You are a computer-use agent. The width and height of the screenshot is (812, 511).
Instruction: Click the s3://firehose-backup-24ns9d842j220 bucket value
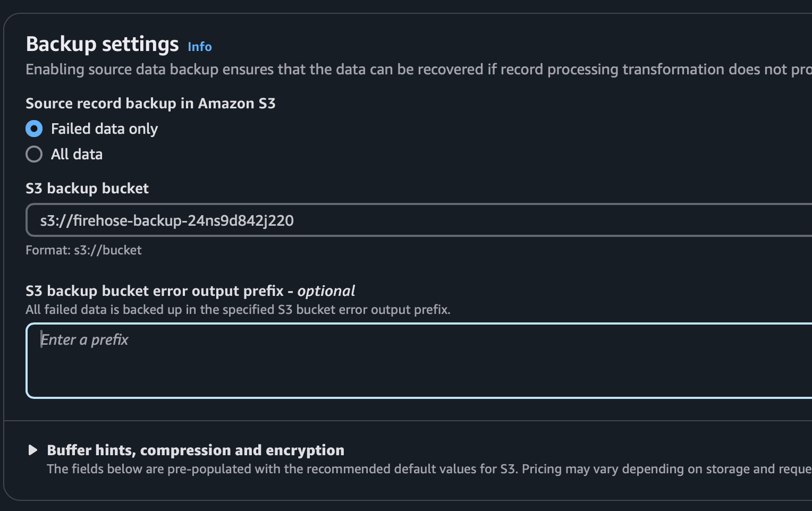(167, 220)
